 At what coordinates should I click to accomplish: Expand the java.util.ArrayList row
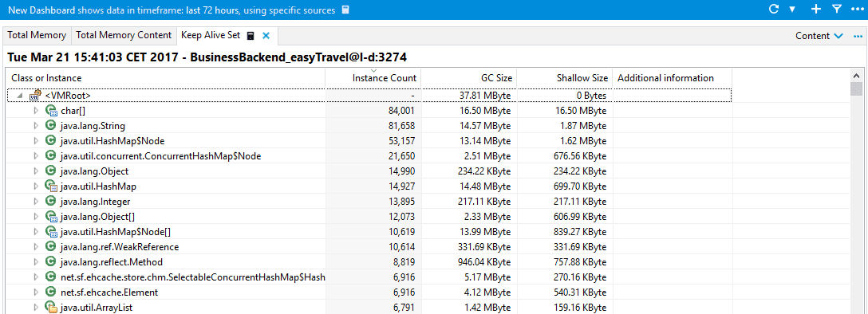tap(36, 308)
